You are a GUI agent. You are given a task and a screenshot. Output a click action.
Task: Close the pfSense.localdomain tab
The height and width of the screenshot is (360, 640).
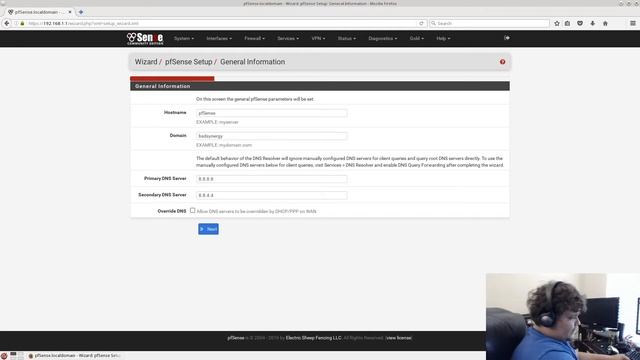(70, 12)
